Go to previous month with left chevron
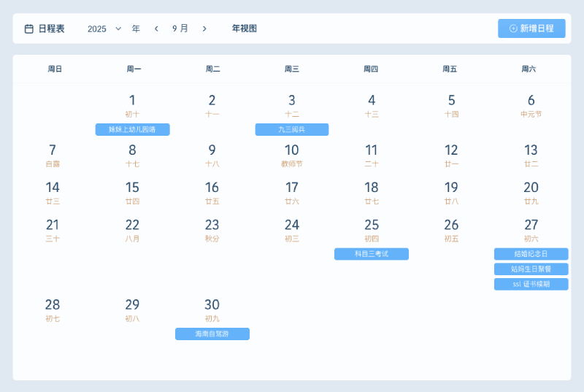 [x=156, y=28]
